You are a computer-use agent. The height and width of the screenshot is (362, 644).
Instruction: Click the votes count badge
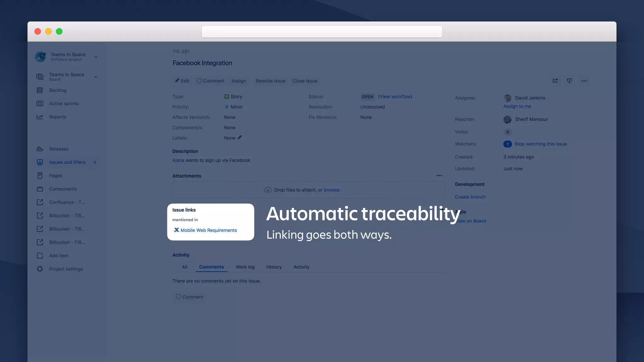pos(508,132)
